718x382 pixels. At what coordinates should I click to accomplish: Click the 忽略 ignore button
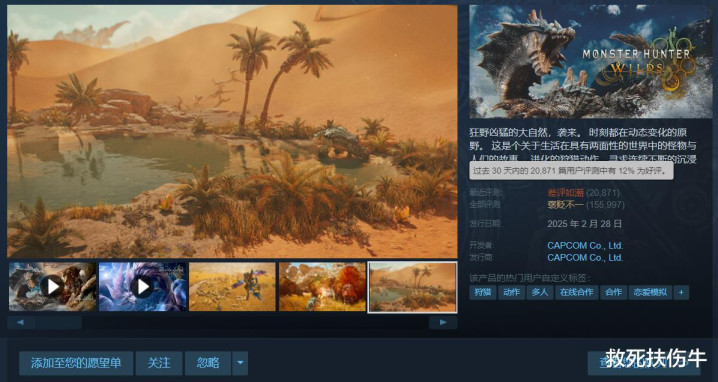(x=208, y=363)
